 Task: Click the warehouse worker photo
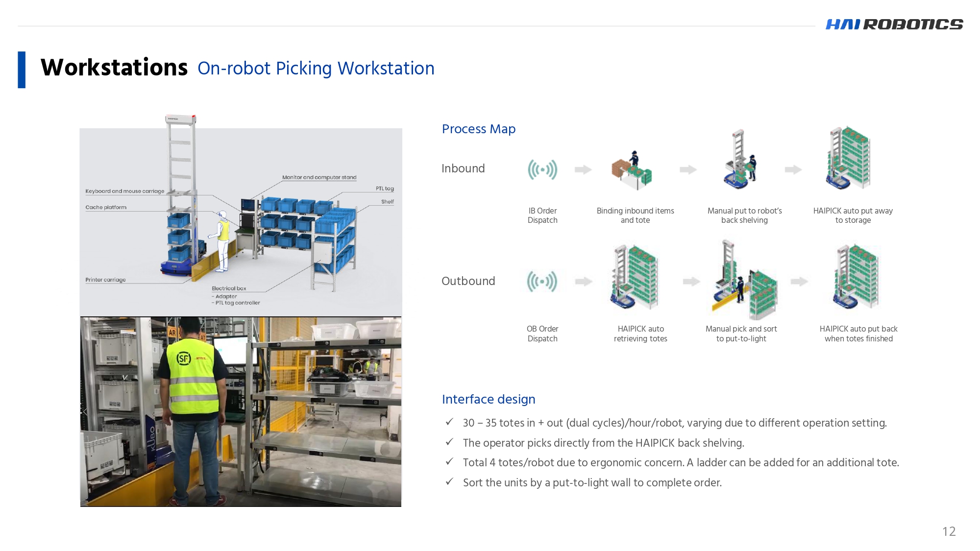pyautogui.click(x=241, y=411)
